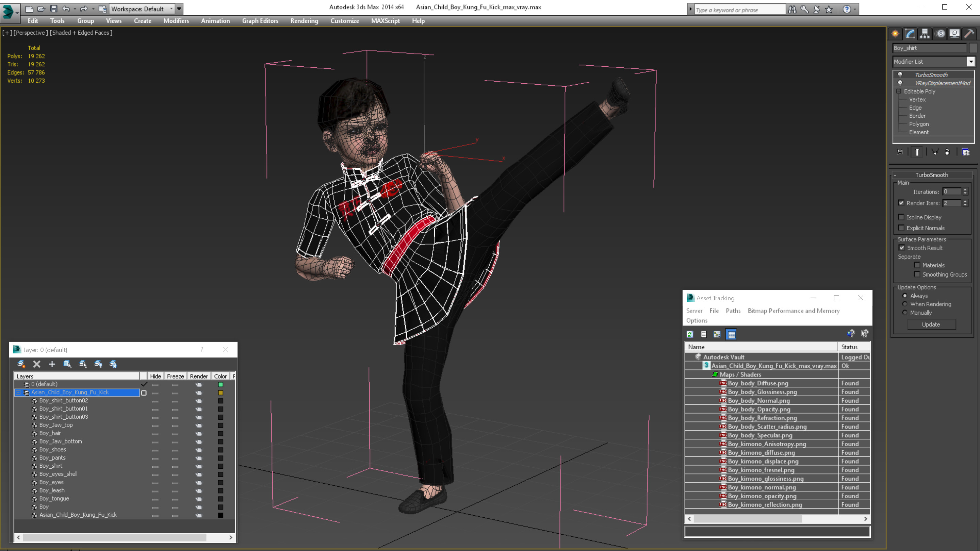
Task: Click the binoculars search icon
Action: [792, 10]
